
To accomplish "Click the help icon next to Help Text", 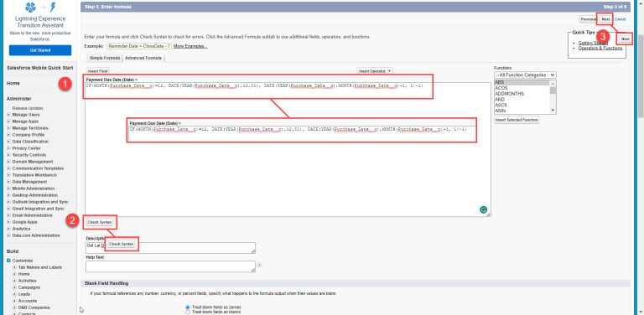I will [259, 265].
